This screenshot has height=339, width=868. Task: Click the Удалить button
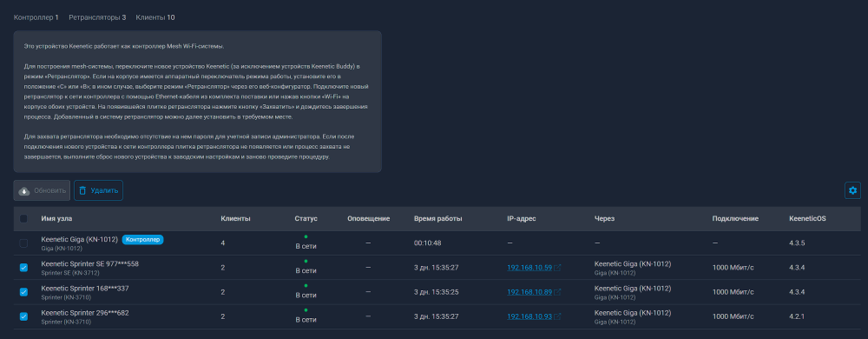click(x=99, y=190)
